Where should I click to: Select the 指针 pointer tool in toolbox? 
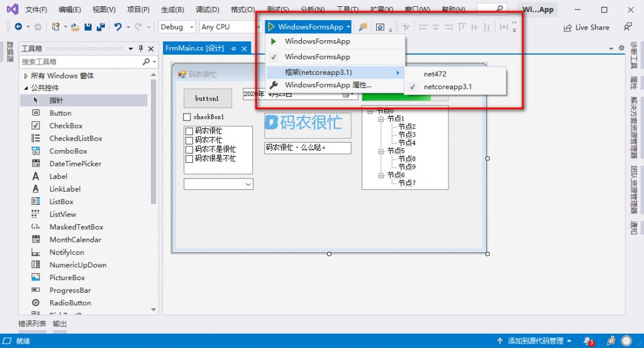click(84, 100)
